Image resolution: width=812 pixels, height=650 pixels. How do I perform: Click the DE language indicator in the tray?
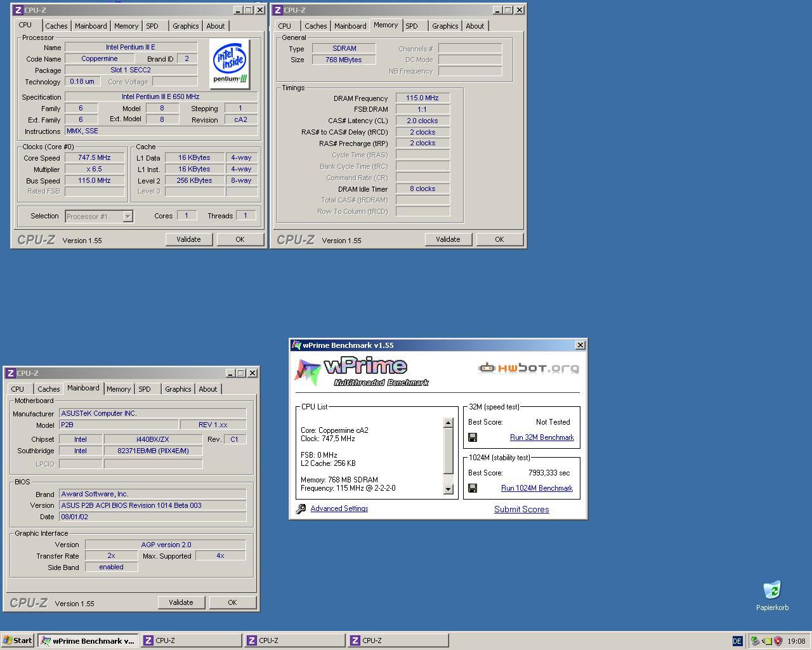coord(737,641)
